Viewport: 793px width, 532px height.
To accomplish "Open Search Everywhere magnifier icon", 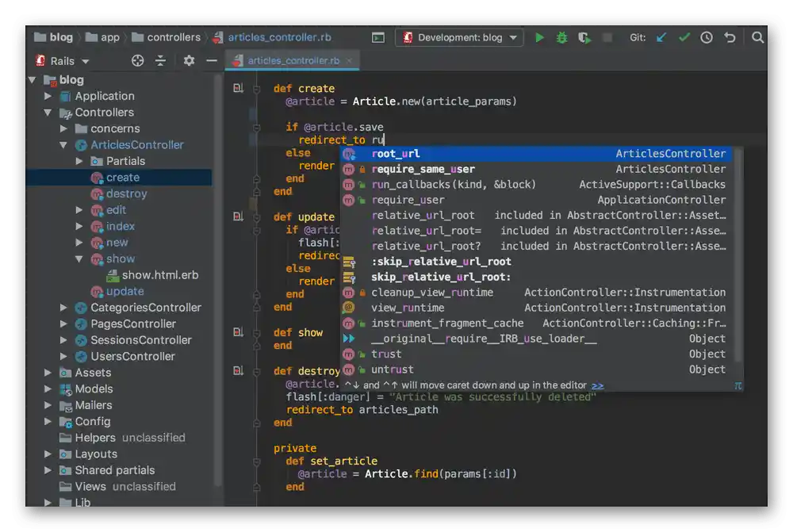I will coord(757,37).
